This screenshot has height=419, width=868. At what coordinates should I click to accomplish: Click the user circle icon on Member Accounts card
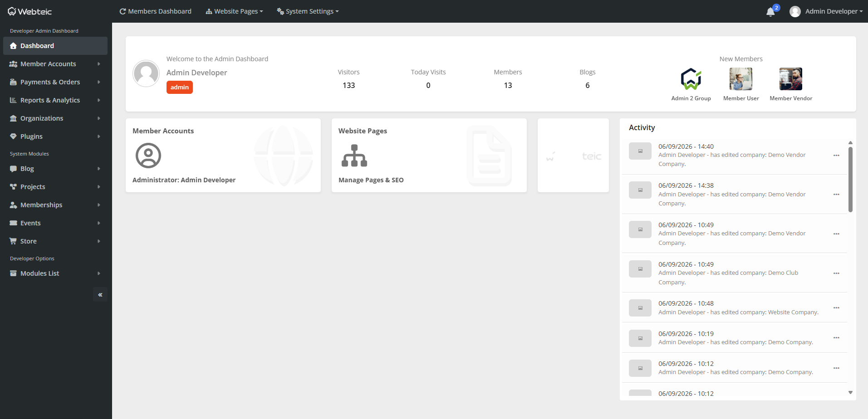coord(148,156)
